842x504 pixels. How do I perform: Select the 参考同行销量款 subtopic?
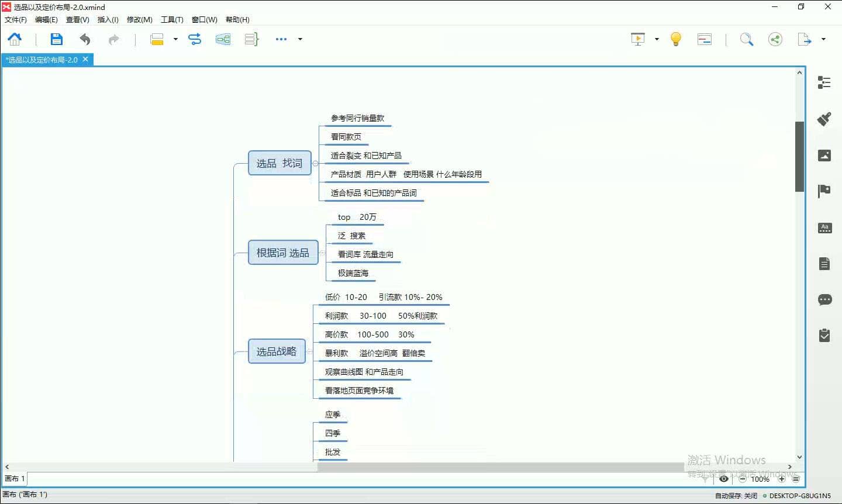coord(358,118)
